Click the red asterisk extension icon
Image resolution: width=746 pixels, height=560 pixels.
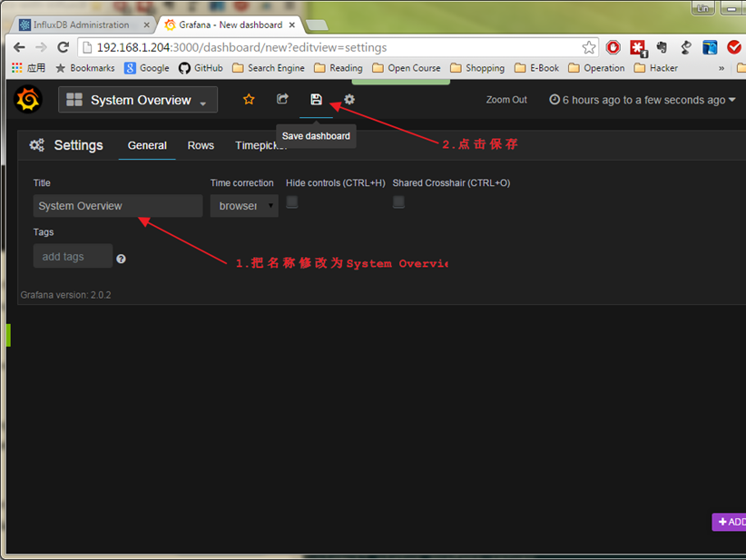[x=638, y=47]
